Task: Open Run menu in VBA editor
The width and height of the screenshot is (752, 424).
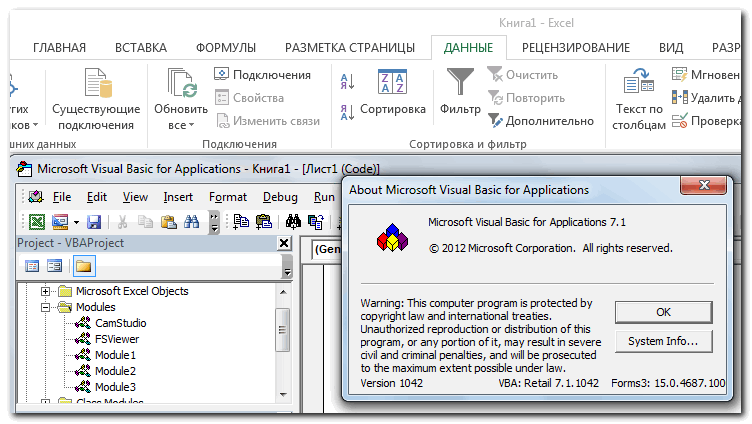Action: (324, 197)
